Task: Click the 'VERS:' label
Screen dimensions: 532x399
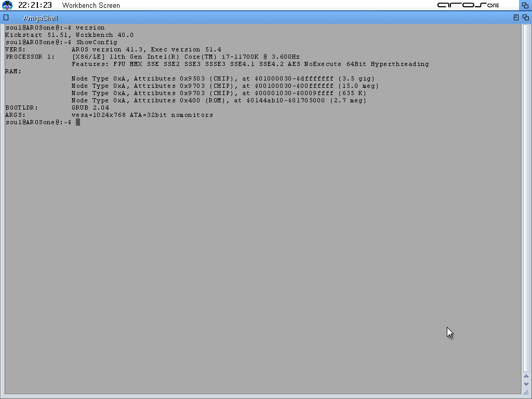Action: tap(15, 49)
